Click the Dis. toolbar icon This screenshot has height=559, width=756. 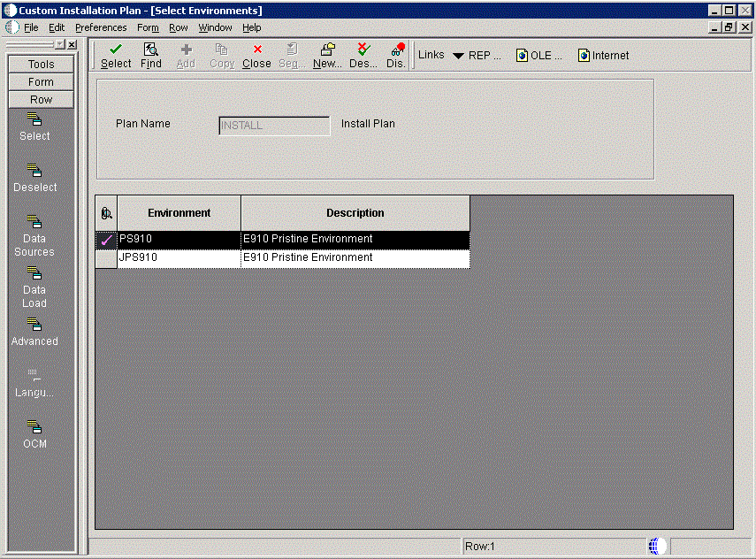(398, 50)
